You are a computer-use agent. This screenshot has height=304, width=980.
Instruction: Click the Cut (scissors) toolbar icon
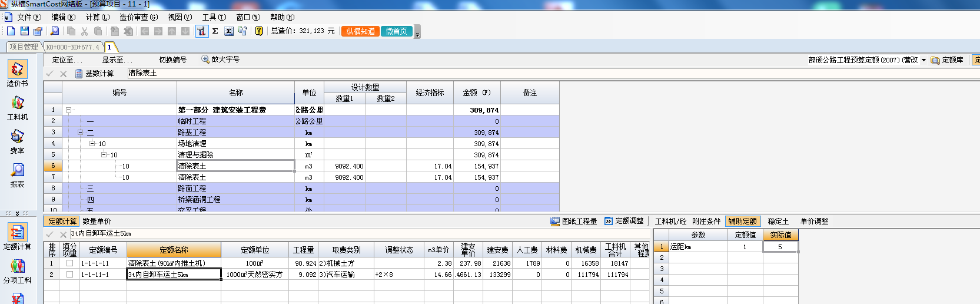pyautogui.click(x=85, y=31)
